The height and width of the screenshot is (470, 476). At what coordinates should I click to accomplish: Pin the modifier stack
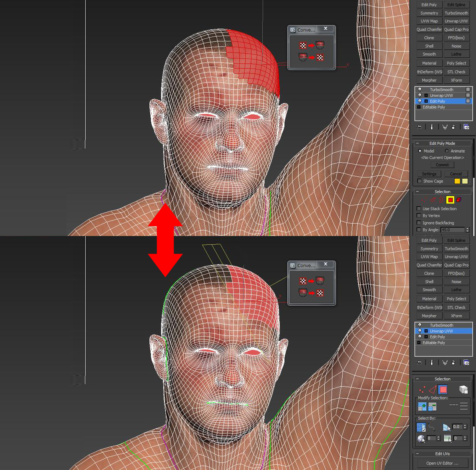pos(419,127)
